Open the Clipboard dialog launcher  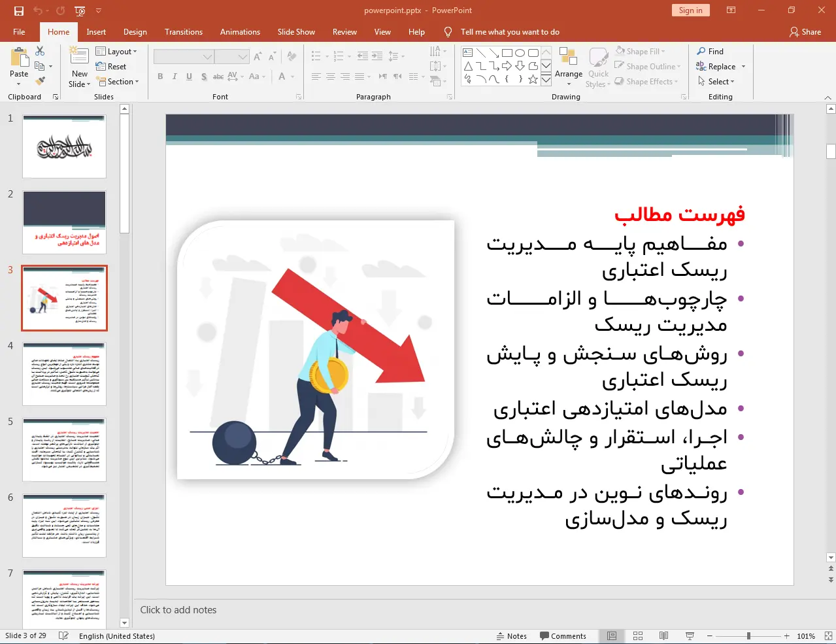[56, 97]
